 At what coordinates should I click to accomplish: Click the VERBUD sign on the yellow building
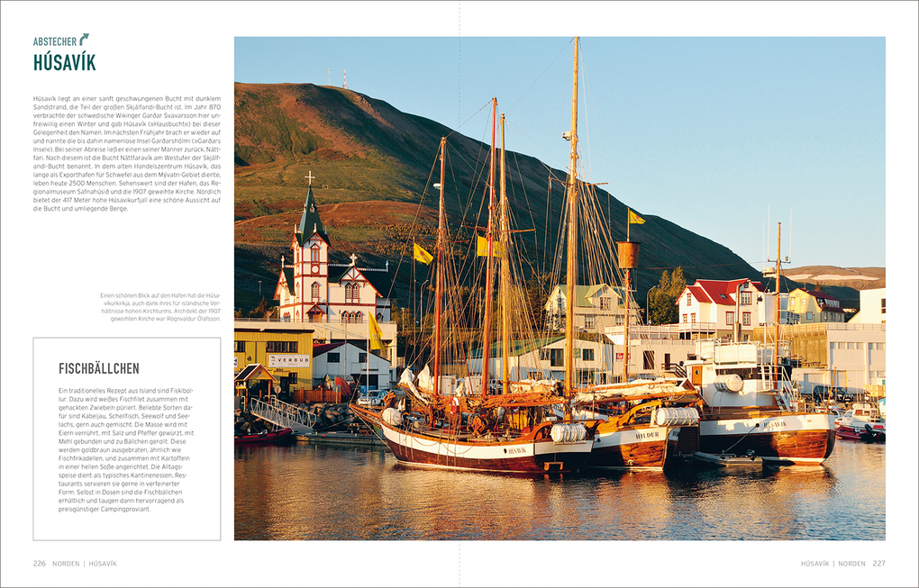click(289, 360)
